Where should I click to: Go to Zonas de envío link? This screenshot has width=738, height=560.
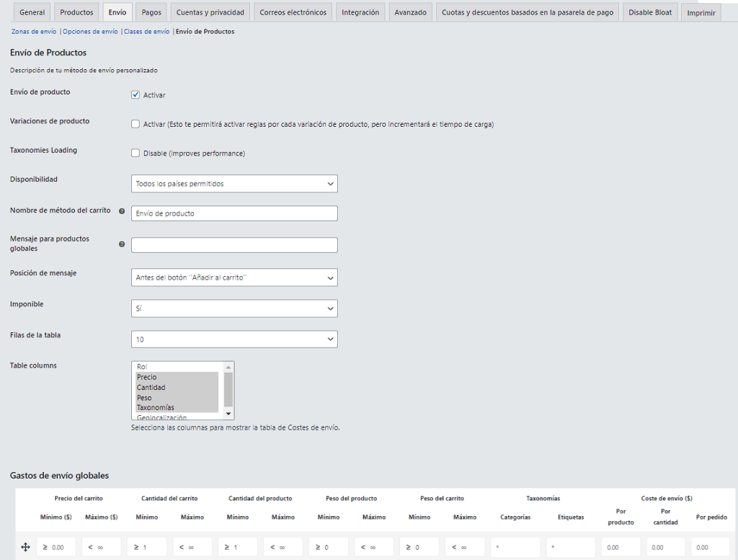[x=34, y=32]
